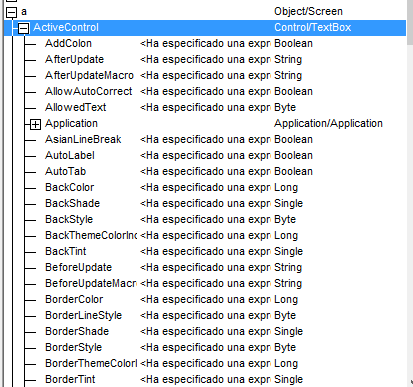Select the BeforeUpdate property
Screen dimensions: 413x387
point(78,267)
